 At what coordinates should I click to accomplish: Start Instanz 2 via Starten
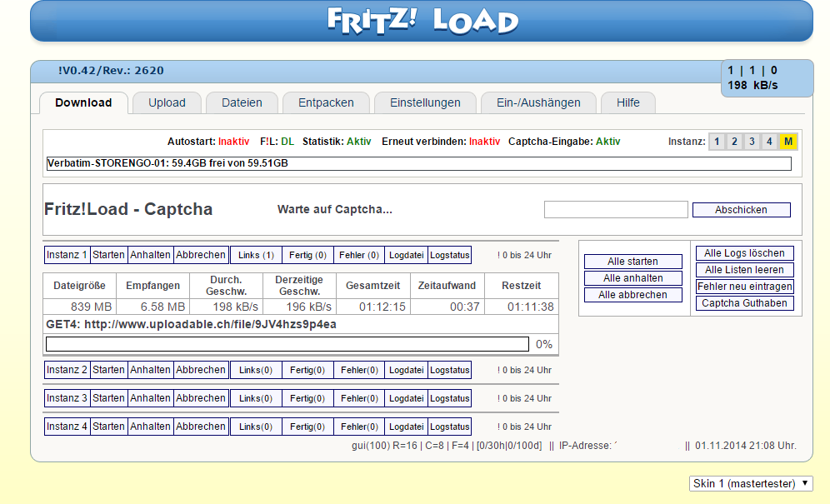(108, 370)
